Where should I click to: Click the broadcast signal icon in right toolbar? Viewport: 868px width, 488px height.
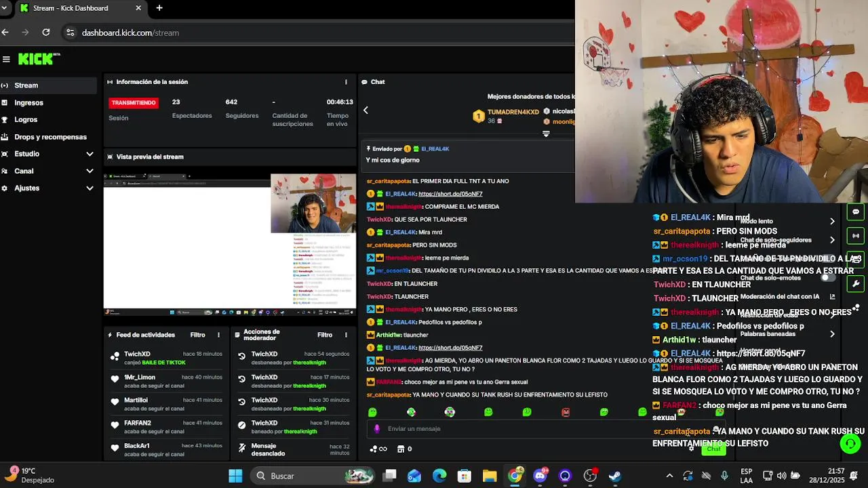pyautogui.click(x=856, y=236)
